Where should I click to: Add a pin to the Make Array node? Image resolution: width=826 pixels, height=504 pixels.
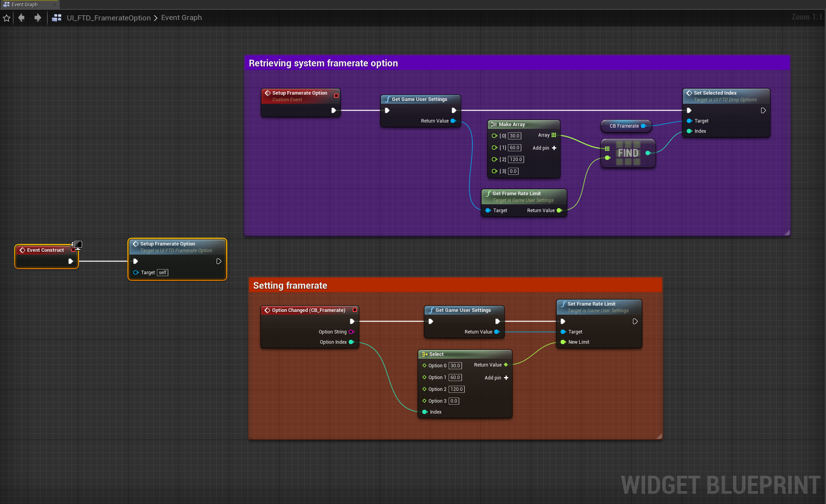tap(554, 148)
